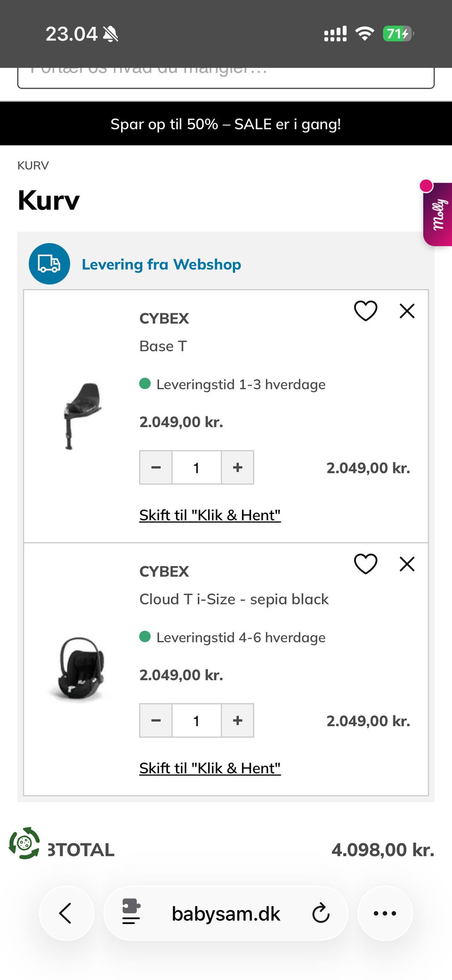The image size is (452, 980).
Task: Increase Base T quantity with plus
Action: (x=238, y=468)
